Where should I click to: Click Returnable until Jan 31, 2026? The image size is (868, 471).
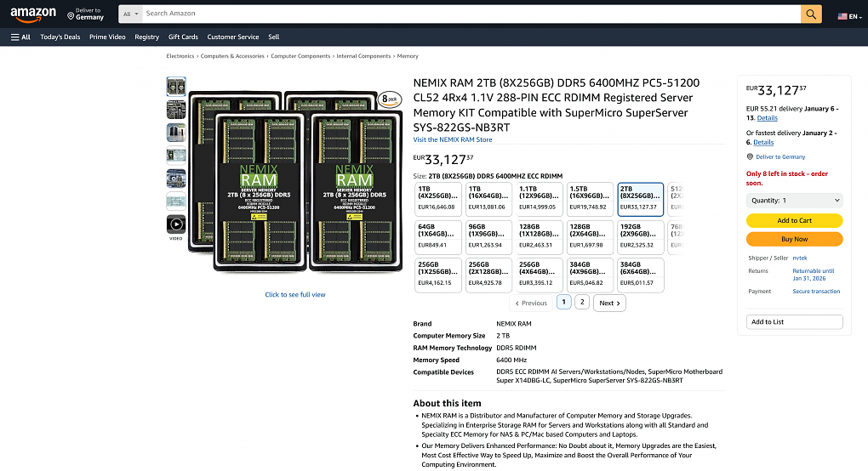(814, 275)
